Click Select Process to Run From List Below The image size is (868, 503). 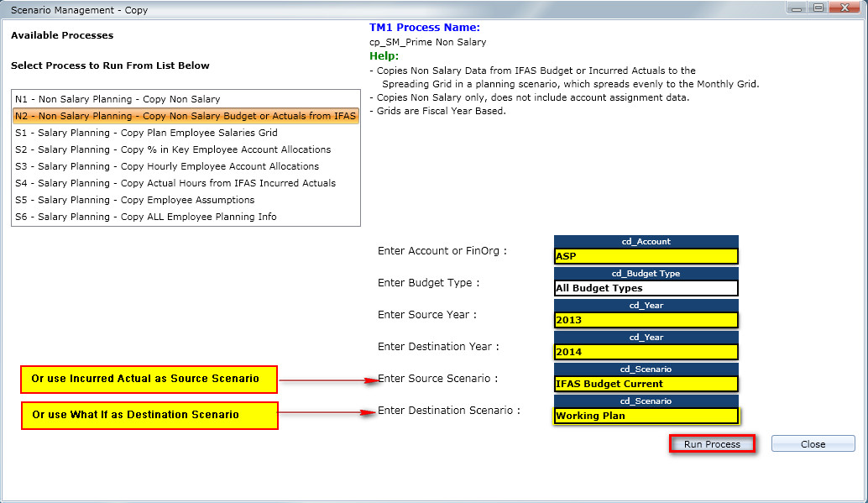[110, 65]
